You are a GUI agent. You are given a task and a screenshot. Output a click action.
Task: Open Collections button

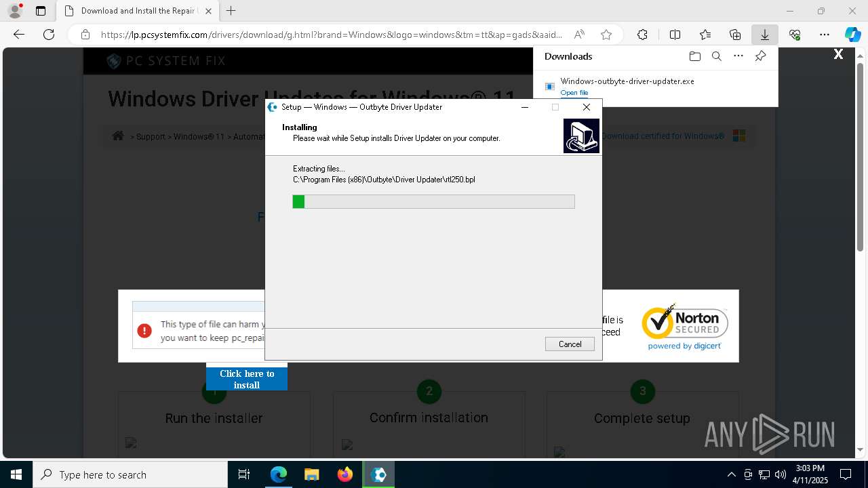pos(735,35)
